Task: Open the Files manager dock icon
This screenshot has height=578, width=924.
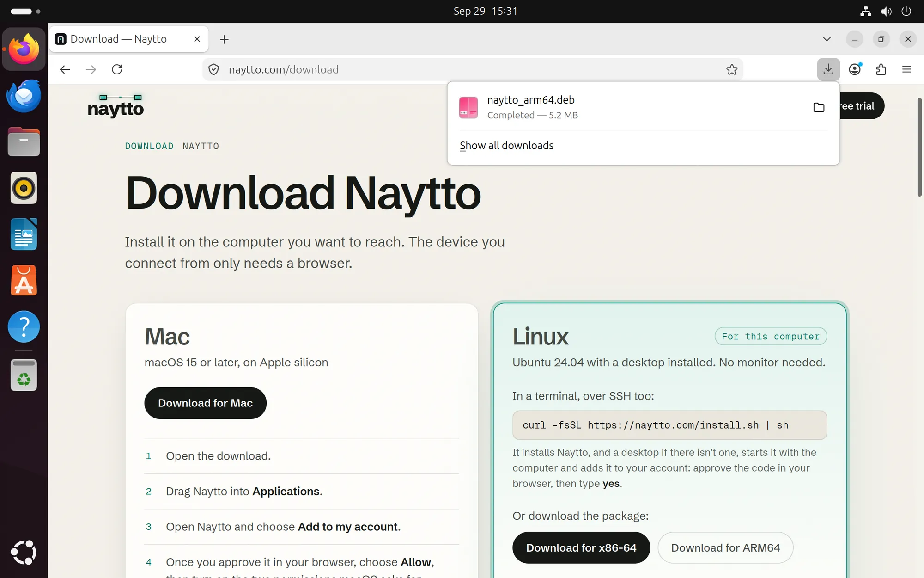Action: click(x=24, y=142)
